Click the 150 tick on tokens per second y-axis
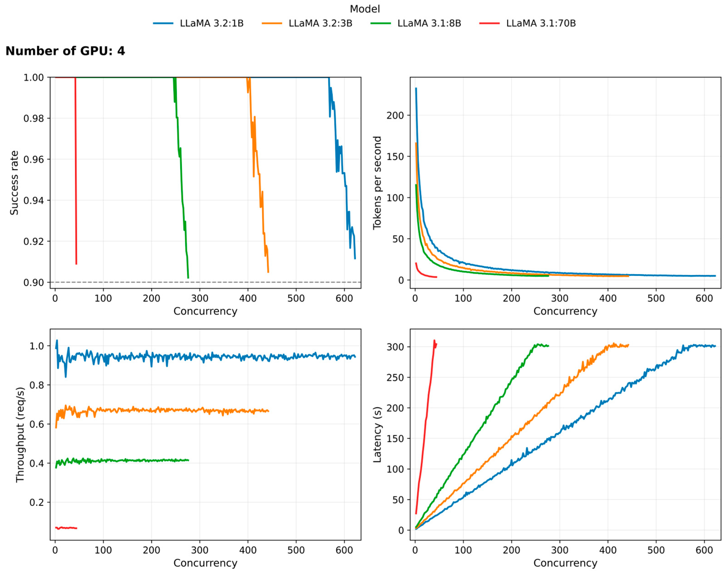The height and width of the screenshot is (572, 728). pyautogui.click(x=395, y=157)
